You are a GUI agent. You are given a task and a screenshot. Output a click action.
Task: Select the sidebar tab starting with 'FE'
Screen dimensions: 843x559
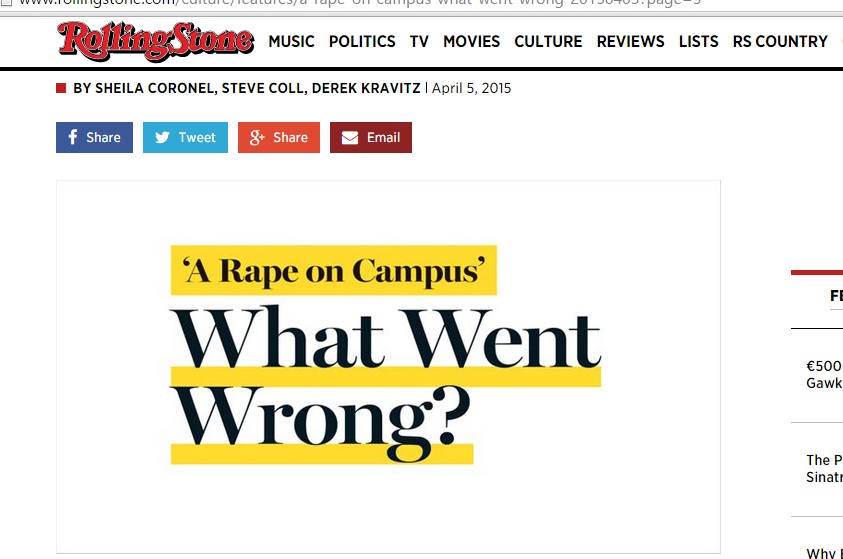click(835, 296)
